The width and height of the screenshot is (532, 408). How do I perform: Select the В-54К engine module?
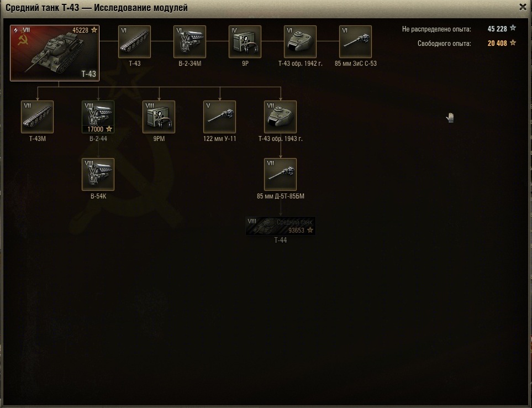click(x=98, y=174)
